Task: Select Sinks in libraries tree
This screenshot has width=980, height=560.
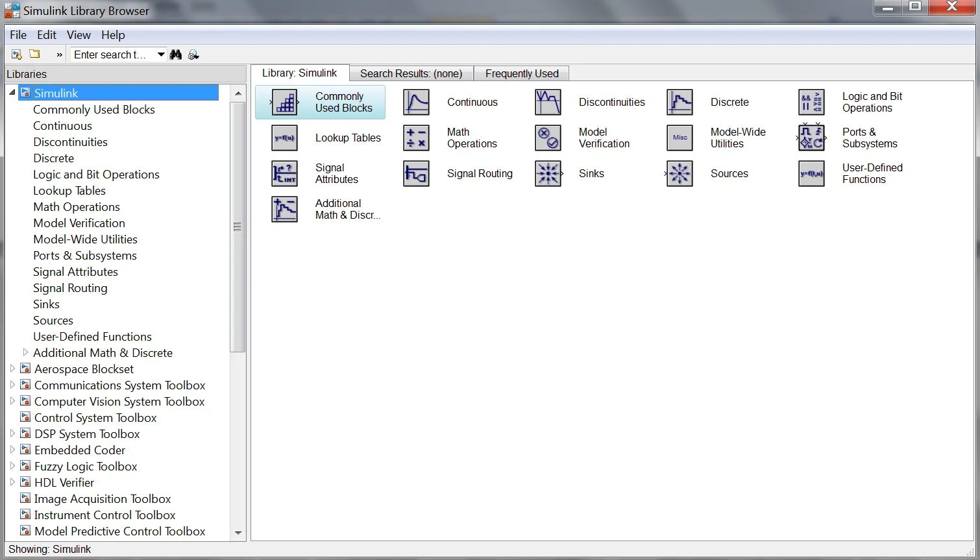Action: pos(46,304)
